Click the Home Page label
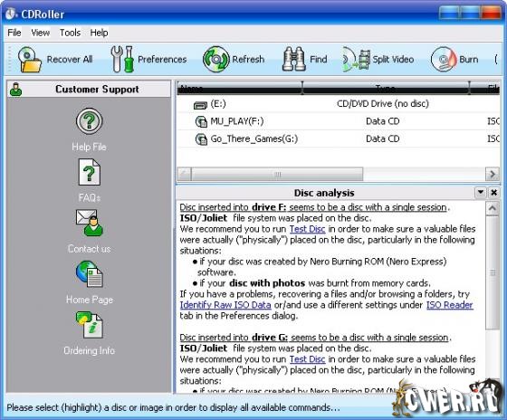 (90, 300)
